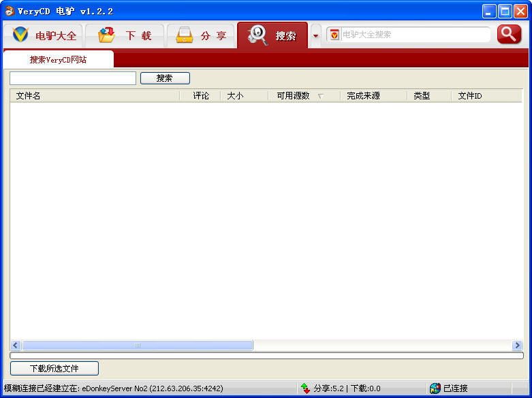
Task: Click the 下载所选文件 button
Action: [54, 369]
